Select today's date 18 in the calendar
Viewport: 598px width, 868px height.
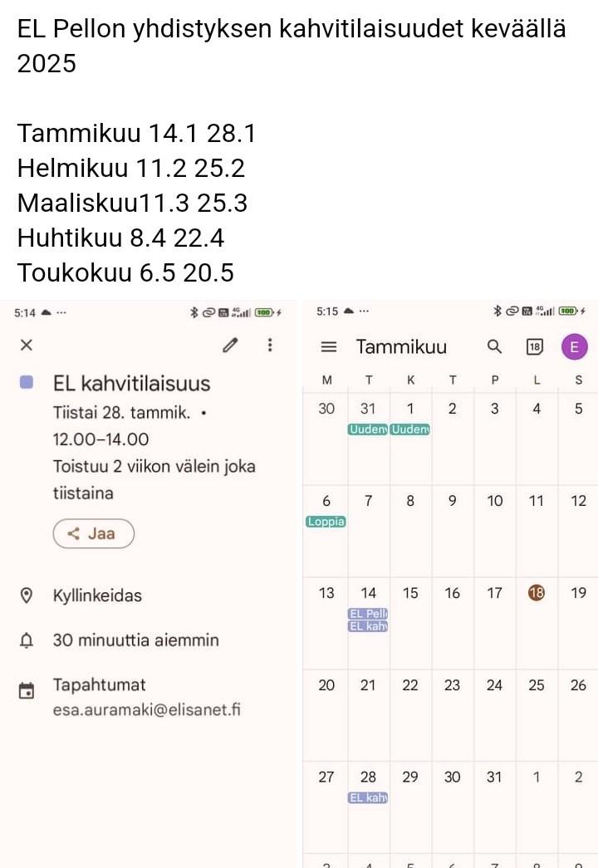point(537,593)
